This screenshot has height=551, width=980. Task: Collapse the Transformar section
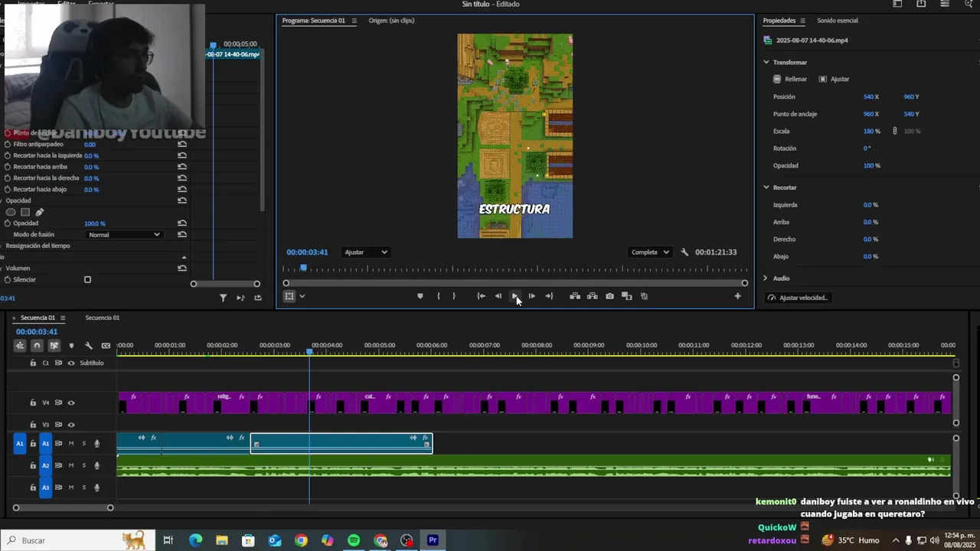pyautogui.click(x=766, y=62)
